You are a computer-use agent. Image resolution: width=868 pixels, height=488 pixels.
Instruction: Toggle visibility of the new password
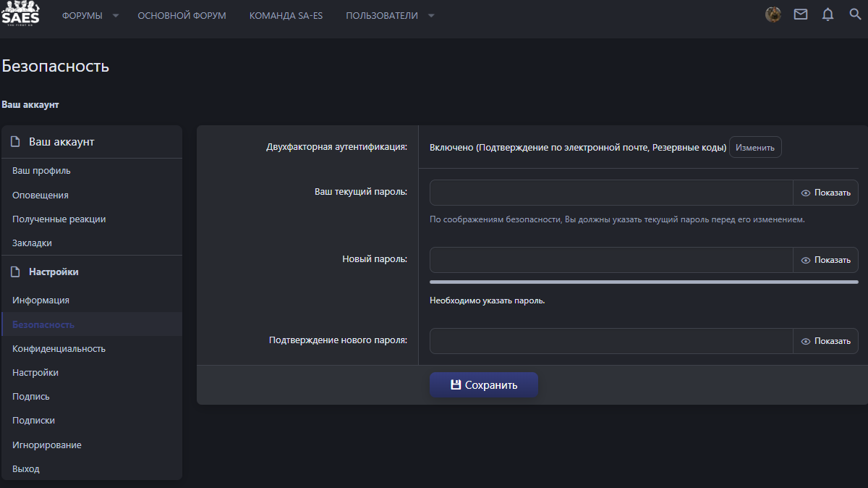click(826, 260)
